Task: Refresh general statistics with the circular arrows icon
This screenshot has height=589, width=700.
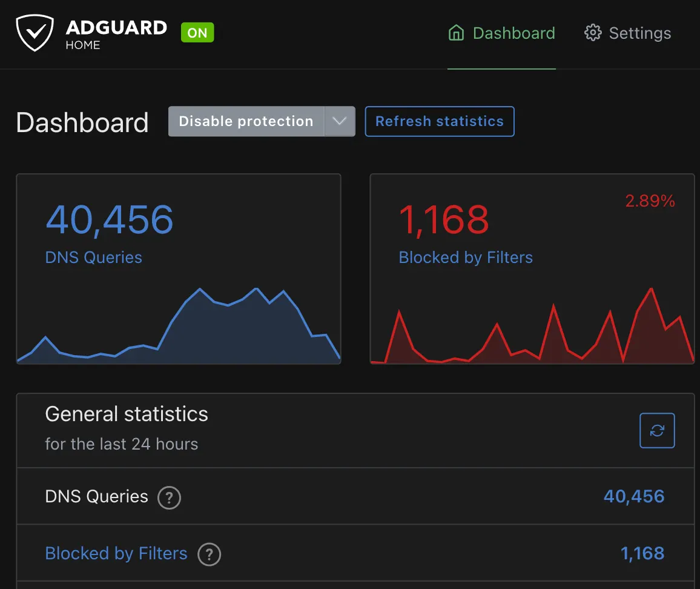Action: [x=657, y=430]
